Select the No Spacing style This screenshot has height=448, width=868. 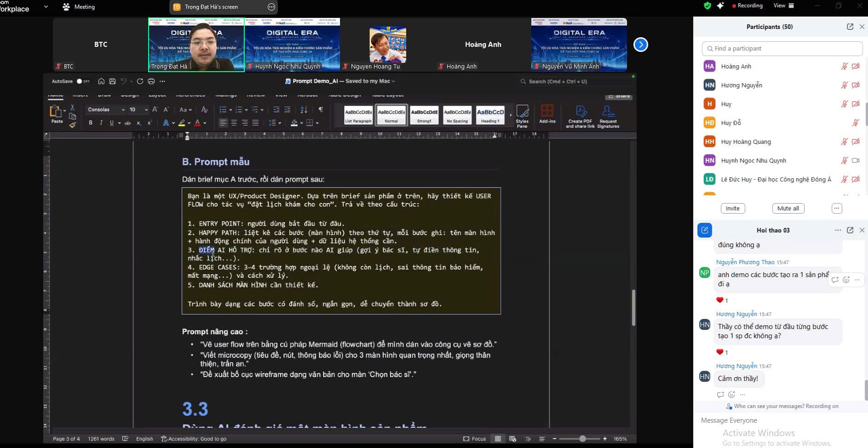coord(457,115)
